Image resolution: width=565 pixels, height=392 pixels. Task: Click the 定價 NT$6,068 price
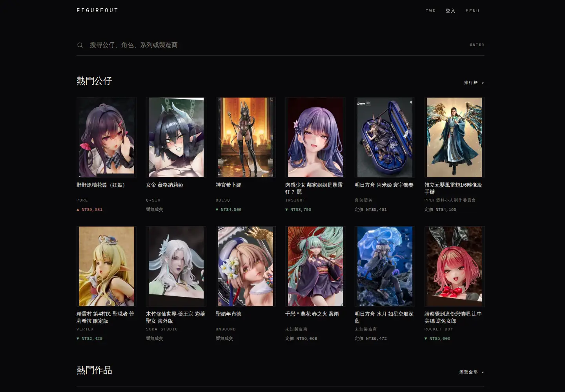301,339
